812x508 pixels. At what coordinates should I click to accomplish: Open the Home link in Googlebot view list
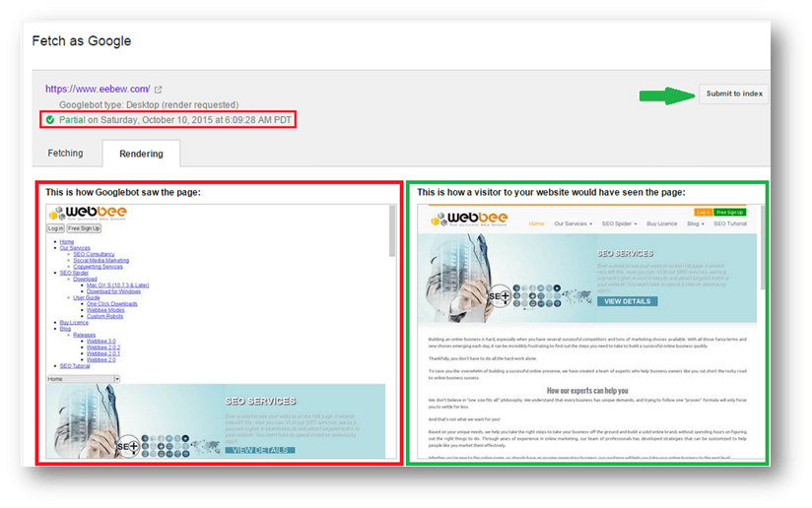[x=67, y=241]
